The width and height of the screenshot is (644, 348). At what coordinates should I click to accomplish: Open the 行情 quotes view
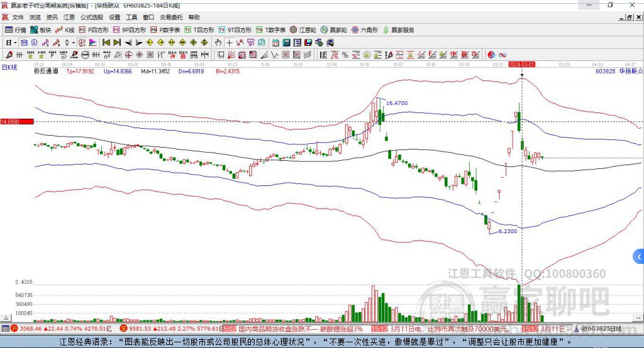[16, 30]
